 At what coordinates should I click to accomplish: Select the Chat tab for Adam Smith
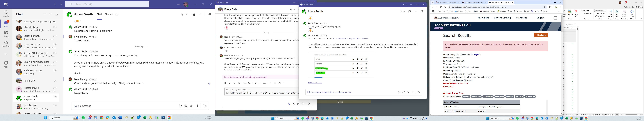click(x=99, y=14)
